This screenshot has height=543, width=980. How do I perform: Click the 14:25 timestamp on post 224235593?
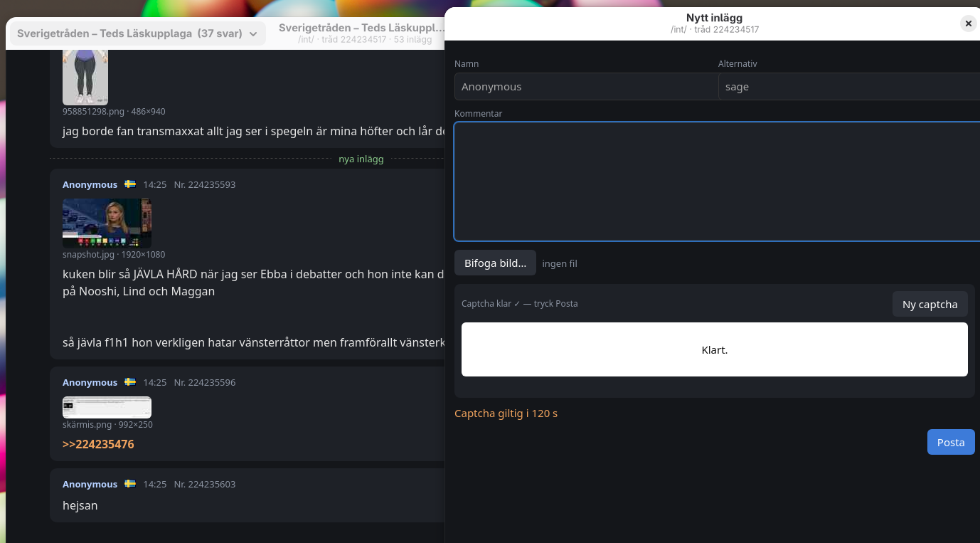[155, 184]
